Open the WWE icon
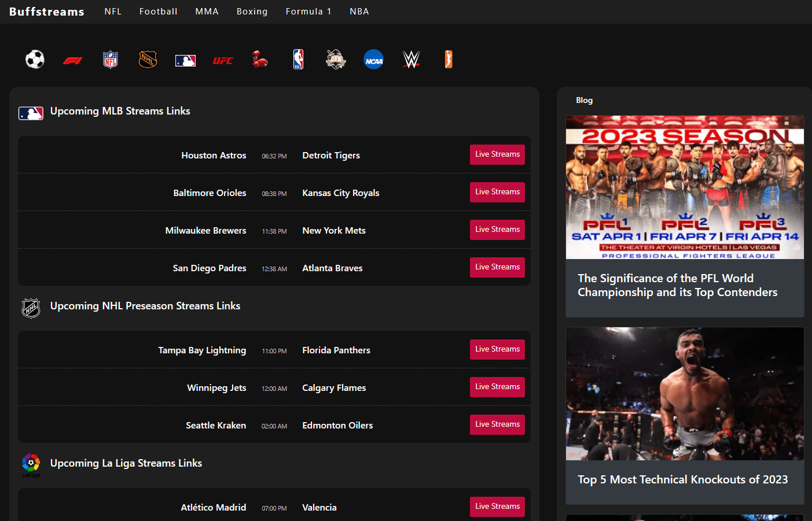This screenshot has height=521, width=812. (x=411, y=59)
